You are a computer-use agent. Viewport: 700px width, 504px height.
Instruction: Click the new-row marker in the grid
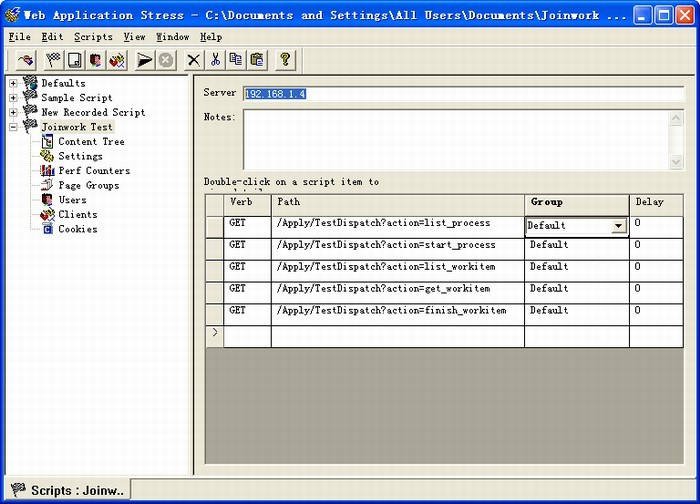pos(215,337)
